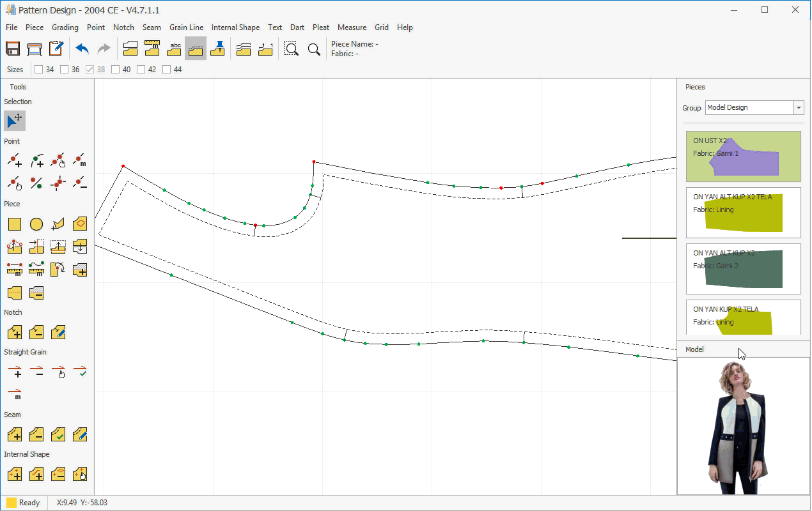Click the plotter print icon
Viewport: 812px width, 511px height.
(35, 49)
